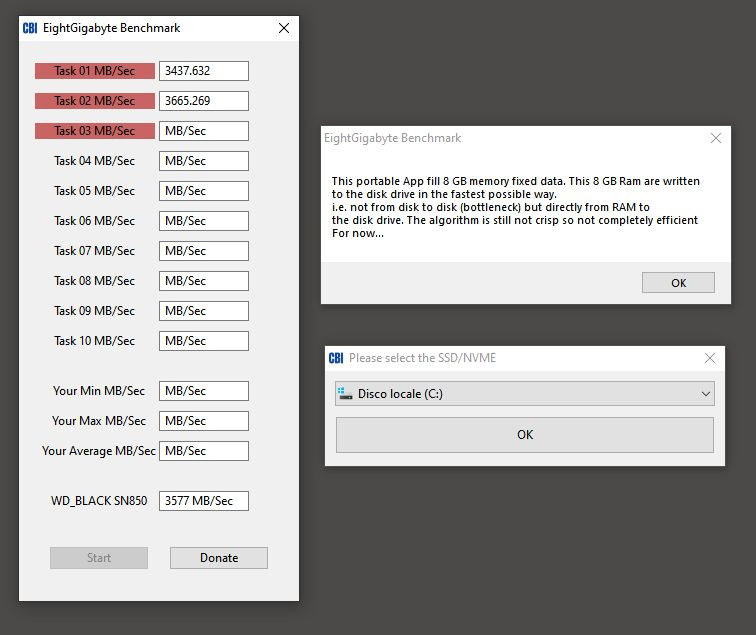Select the Task 02 result field 3665.269

tap(204, 101)
